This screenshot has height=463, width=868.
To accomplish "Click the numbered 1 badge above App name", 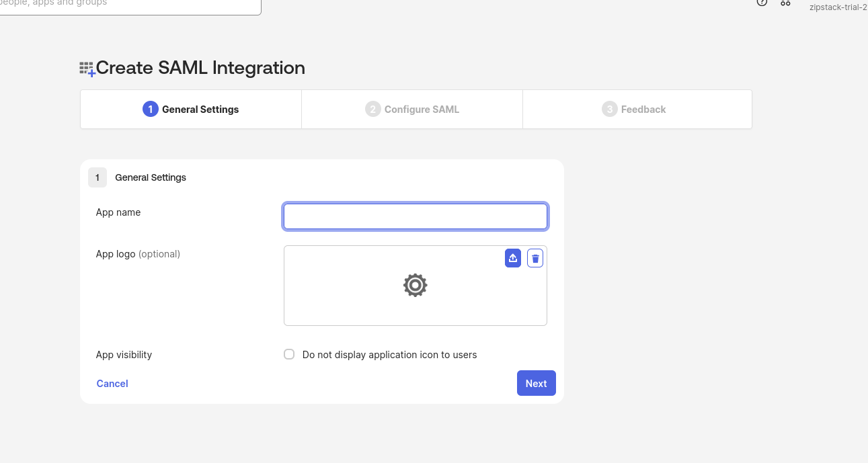I will [x=97, y=177].
